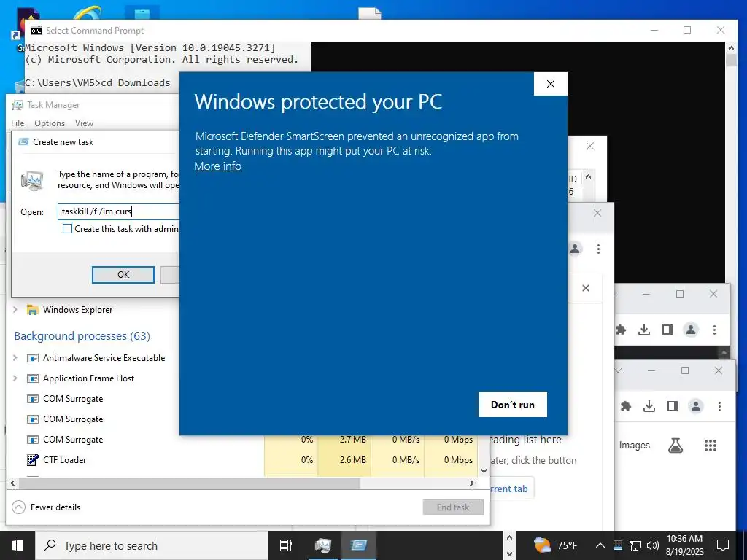Select the second COM Surrogate row
Viewport: 747px width, 560px height.
click(73, 419)
